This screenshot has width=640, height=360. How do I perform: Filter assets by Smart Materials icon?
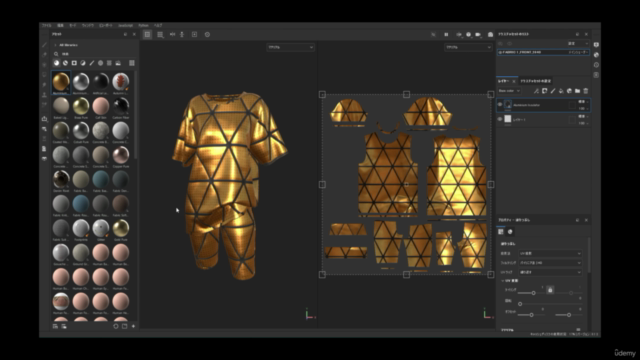65,63
